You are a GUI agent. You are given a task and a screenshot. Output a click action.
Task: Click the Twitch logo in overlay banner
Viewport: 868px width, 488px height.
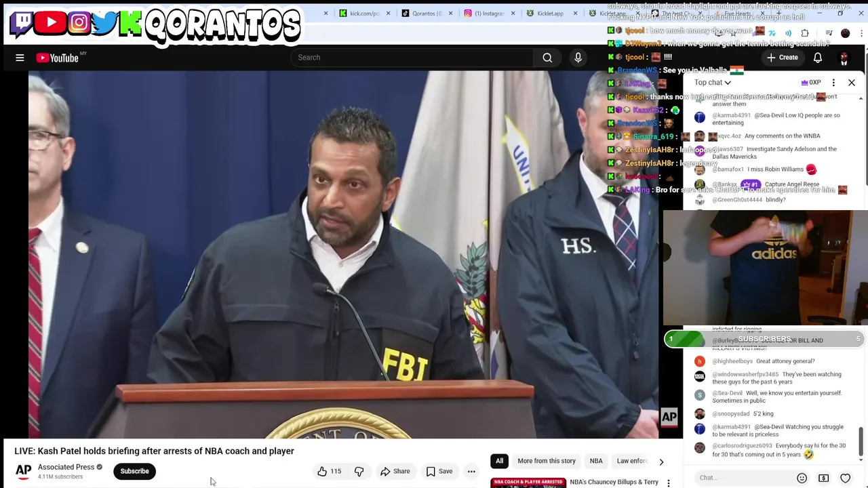pyautogui.click(x=22, y=23)
